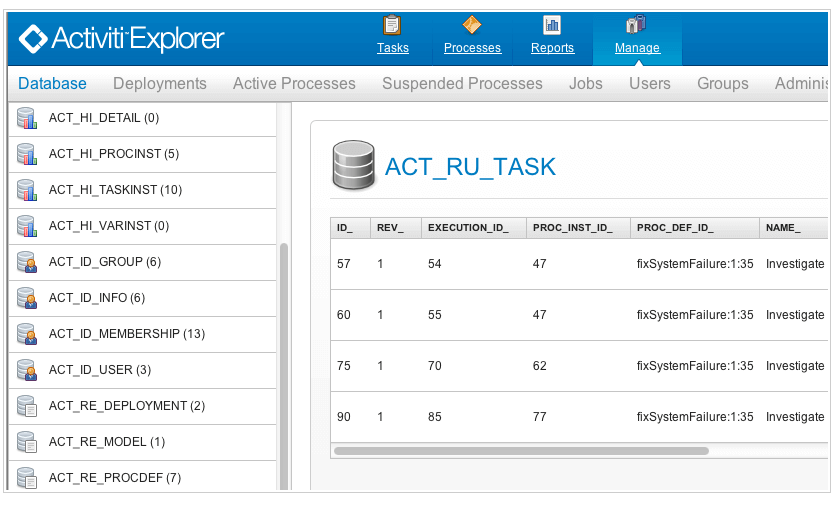Open the Deployments tab
The width and height of the screenshot is (833, 508).
click(x=159, y=83)
